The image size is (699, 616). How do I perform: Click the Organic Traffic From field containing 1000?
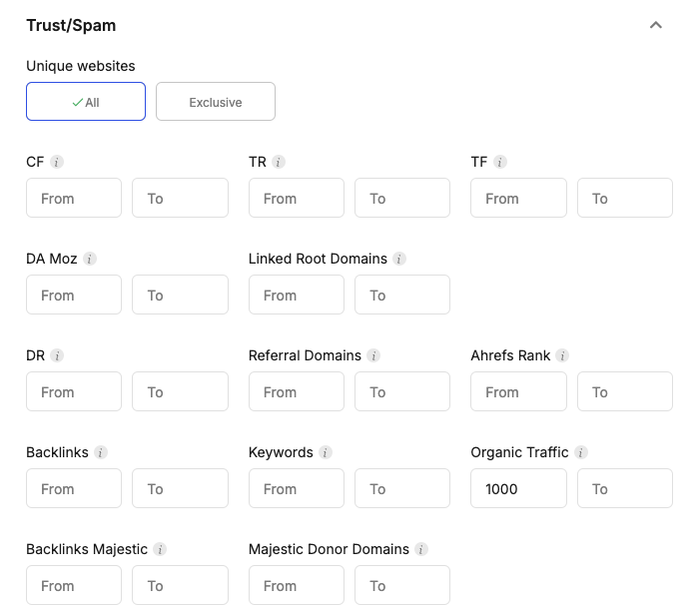pyautogui.click(x=518, y=489)
